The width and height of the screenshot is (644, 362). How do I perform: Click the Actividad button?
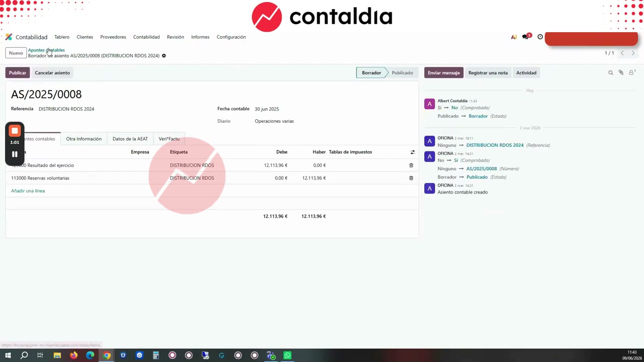(x=526, y=73)
